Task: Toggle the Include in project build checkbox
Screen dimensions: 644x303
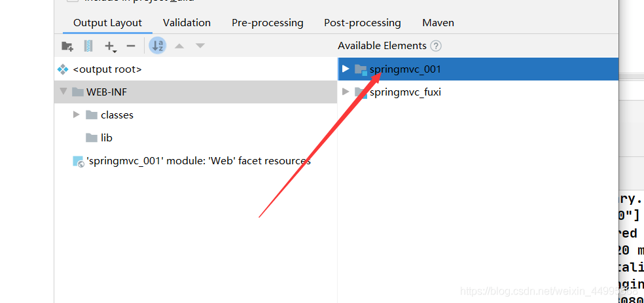Action: (73, 1)
